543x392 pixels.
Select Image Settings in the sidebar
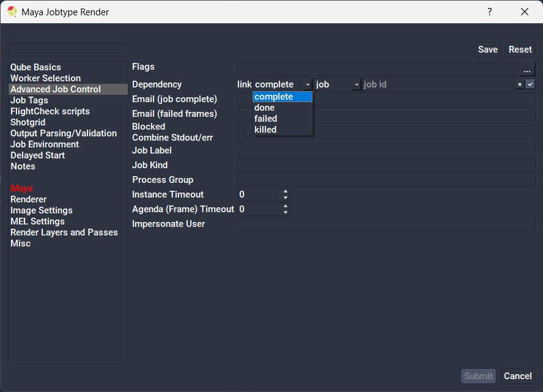tap(42, 210)
